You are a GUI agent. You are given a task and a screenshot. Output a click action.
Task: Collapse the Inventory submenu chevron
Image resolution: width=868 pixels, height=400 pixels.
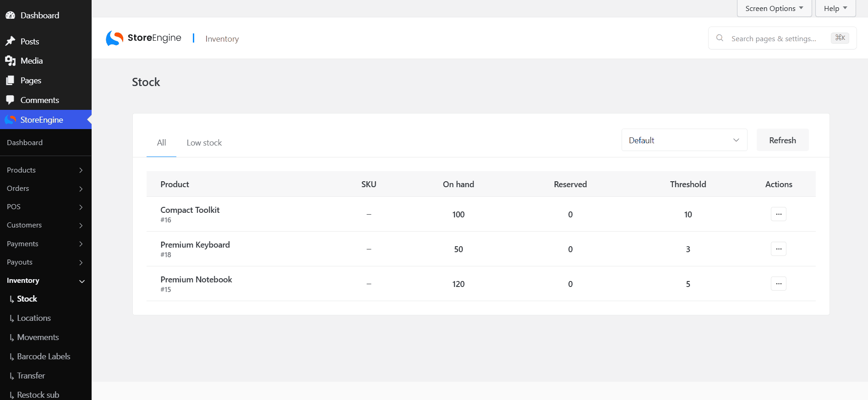(x=82, y=281)
